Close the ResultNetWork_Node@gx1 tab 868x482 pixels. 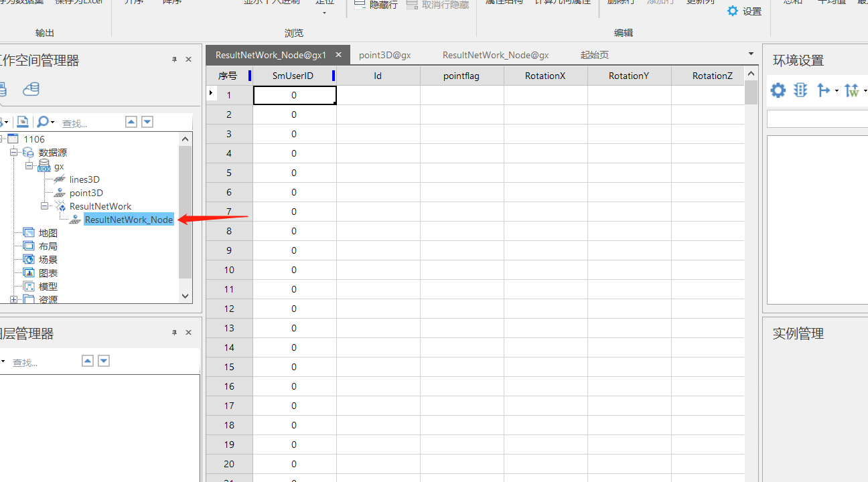tap(339, 55)
